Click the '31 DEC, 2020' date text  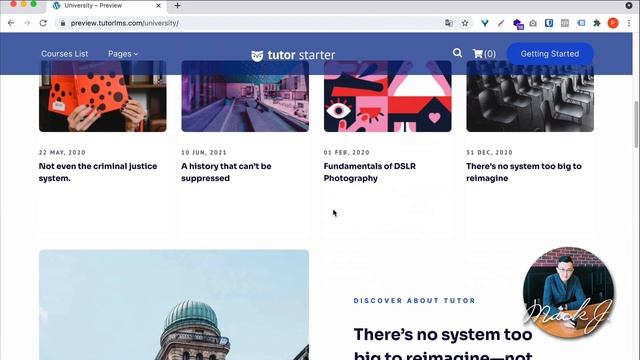pos(489,152)
